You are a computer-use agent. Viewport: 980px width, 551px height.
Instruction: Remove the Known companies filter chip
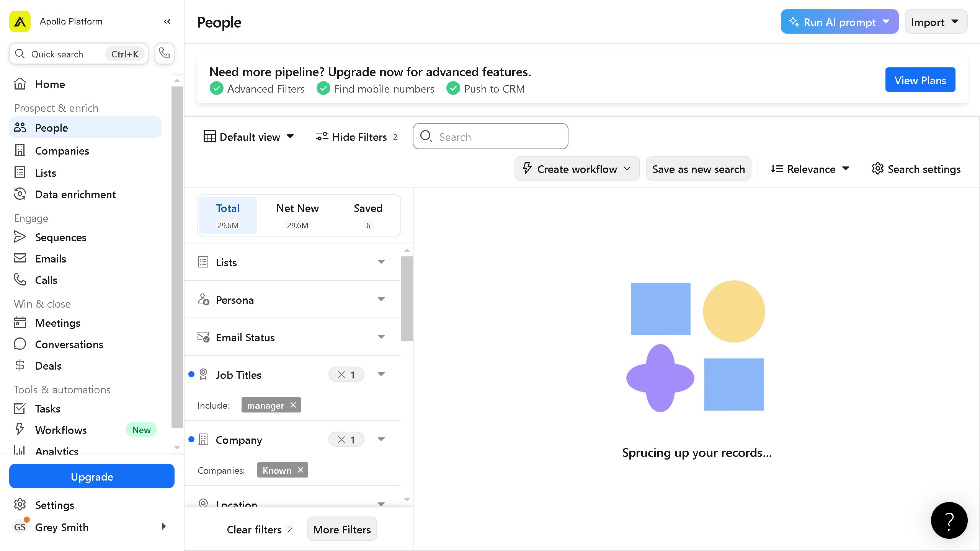pos(301,470)
